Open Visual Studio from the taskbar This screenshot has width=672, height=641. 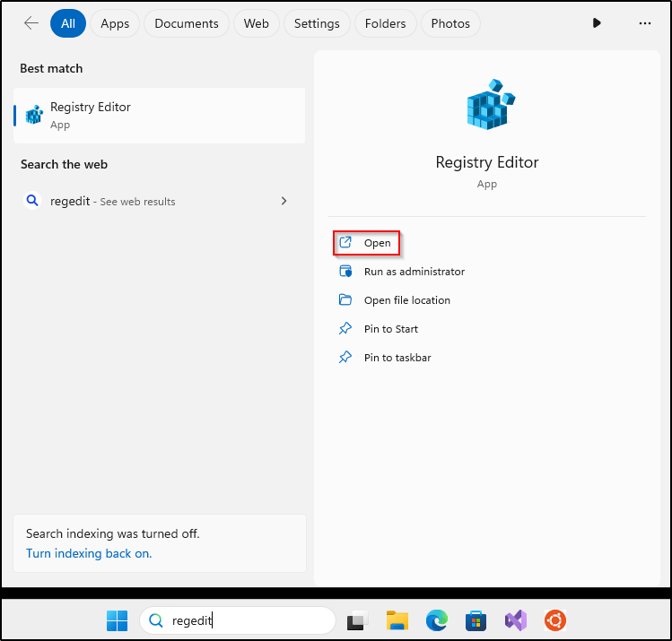[515, 620]
